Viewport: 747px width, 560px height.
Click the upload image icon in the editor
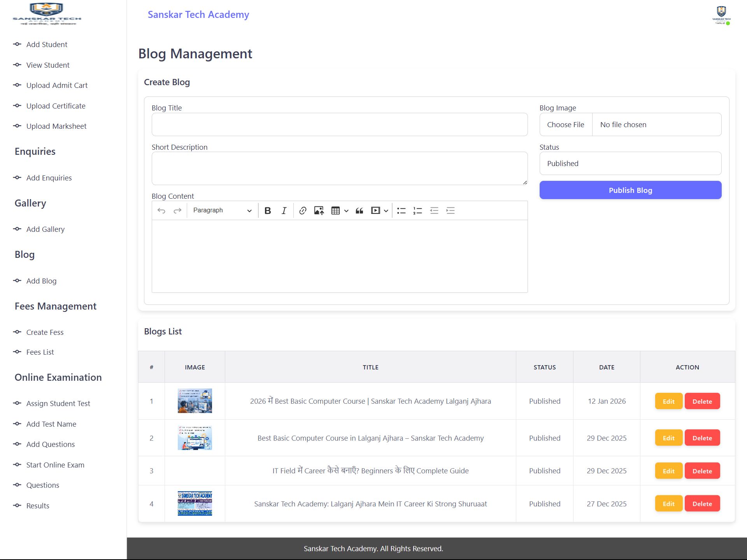(x=319, y=211)
